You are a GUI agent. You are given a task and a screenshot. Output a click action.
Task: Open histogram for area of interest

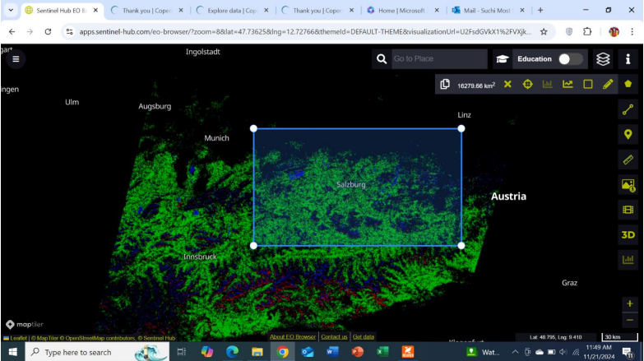[x=548, y=84]
